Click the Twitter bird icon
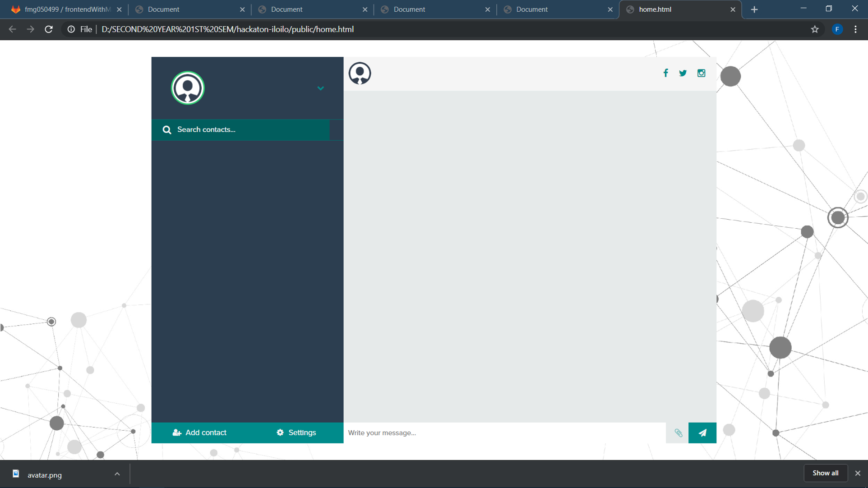868x488 pixels. [683, 73]
